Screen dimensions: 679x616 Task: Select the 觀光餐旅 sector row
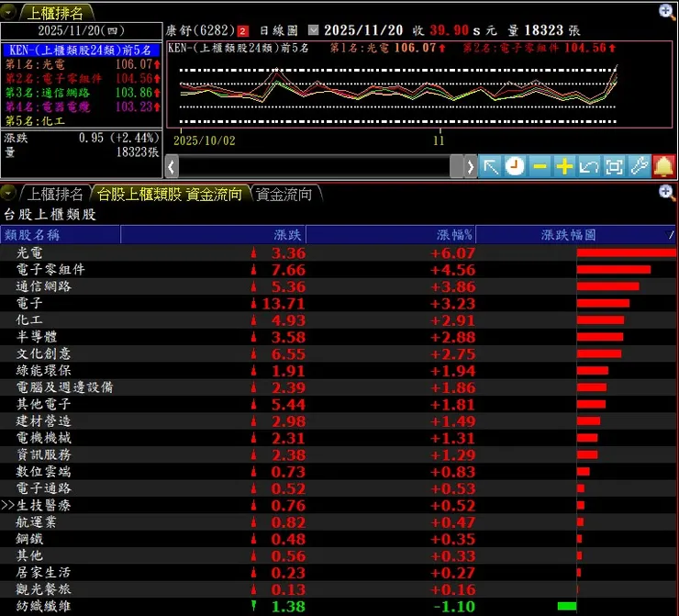[x=338, y=589]
